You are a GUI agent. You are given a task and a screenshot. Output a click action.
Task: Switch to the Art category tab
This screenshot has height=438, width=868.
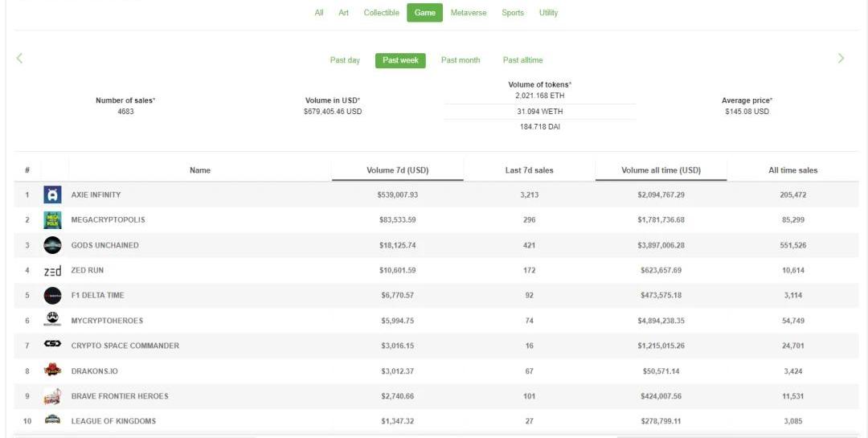click(344, 13)
